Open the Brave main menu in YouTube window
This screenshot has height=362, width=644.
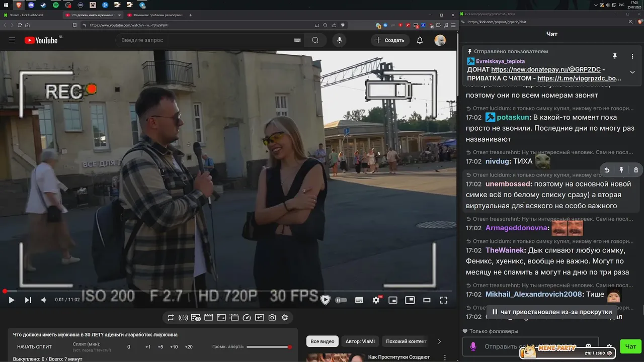coord(454,25)
